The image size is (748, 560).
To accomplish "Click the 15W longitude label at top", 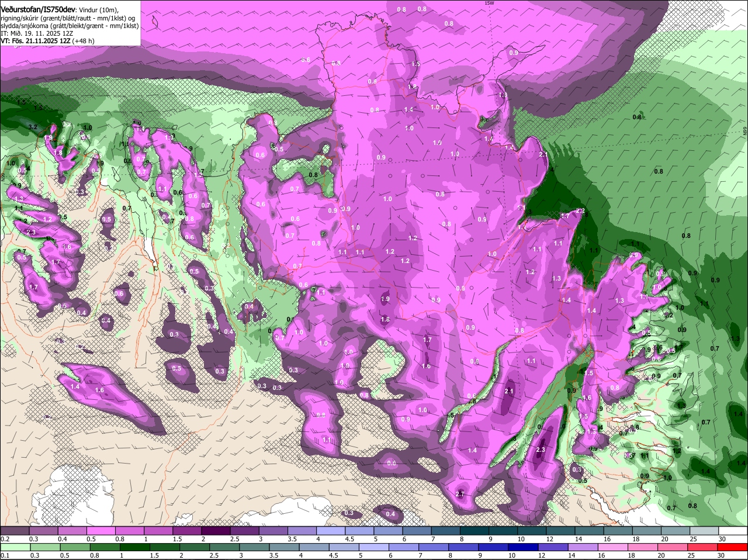I will tap(489, 3).
